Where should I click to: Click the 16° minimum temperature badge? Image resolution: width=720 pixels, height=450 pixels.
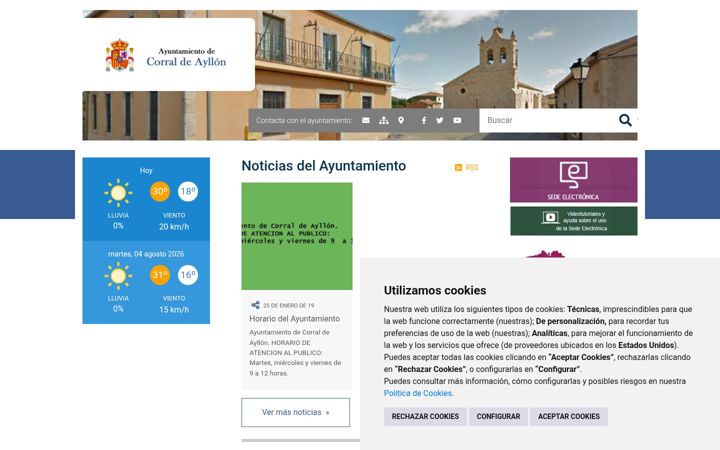(188, 275)
